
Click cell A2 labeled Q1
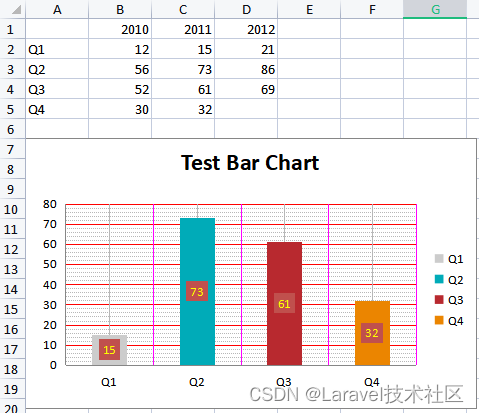(57, 49)
